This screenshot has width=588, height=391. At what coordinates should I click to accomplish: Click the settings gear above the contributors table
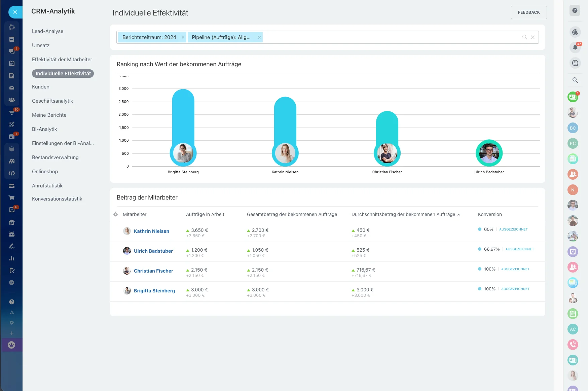115,214
